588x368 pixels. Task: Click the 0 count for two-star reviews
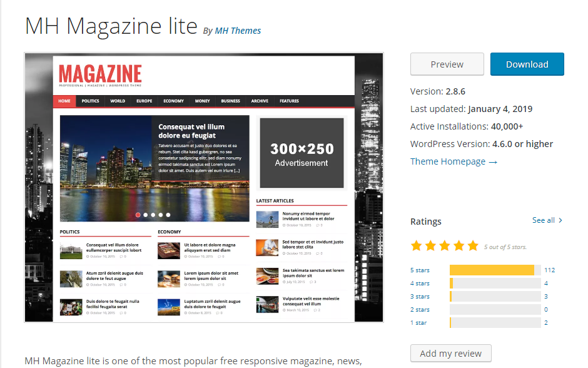(546, 309)
